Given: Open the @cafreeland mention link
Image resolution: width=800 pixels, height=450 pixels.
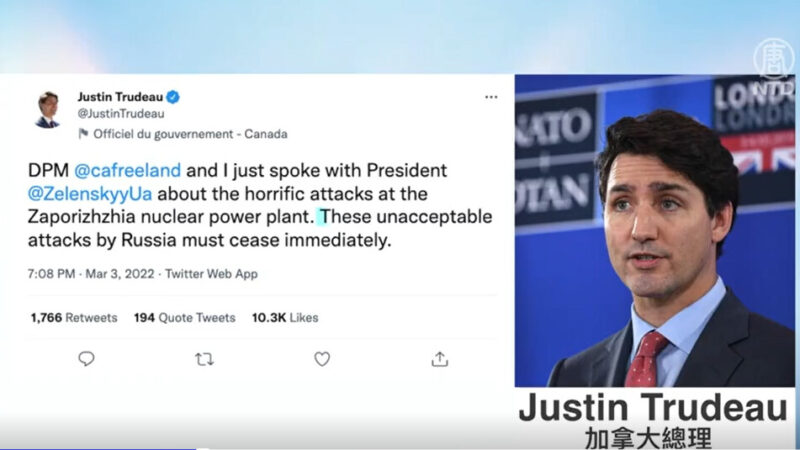Looking at the screenshot, I should point(128,170).
